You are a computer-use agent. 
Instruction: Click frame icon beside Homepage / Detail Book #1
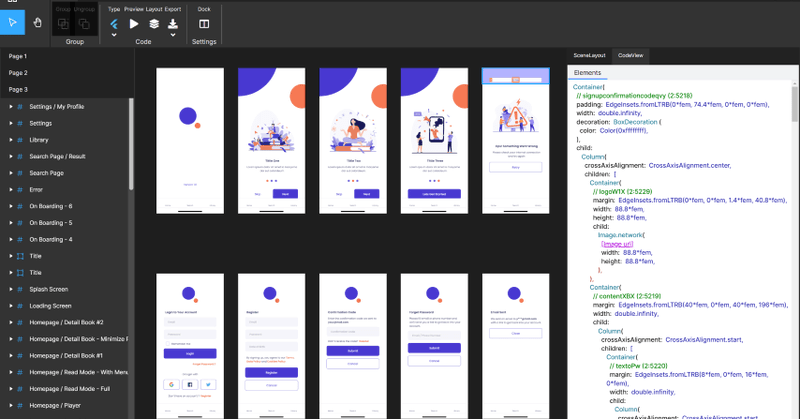20,355
